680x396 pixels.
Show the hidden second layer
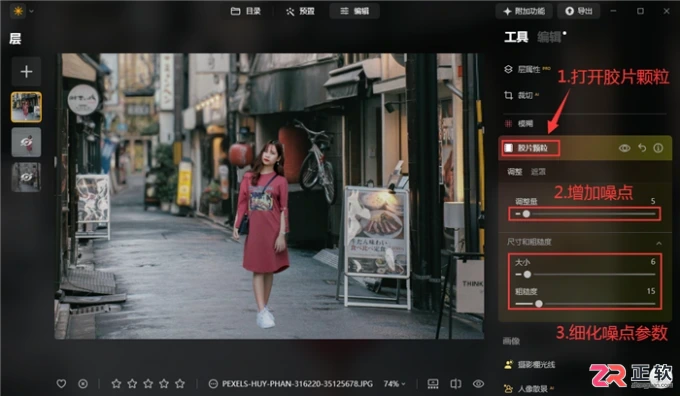coord(26,142)
